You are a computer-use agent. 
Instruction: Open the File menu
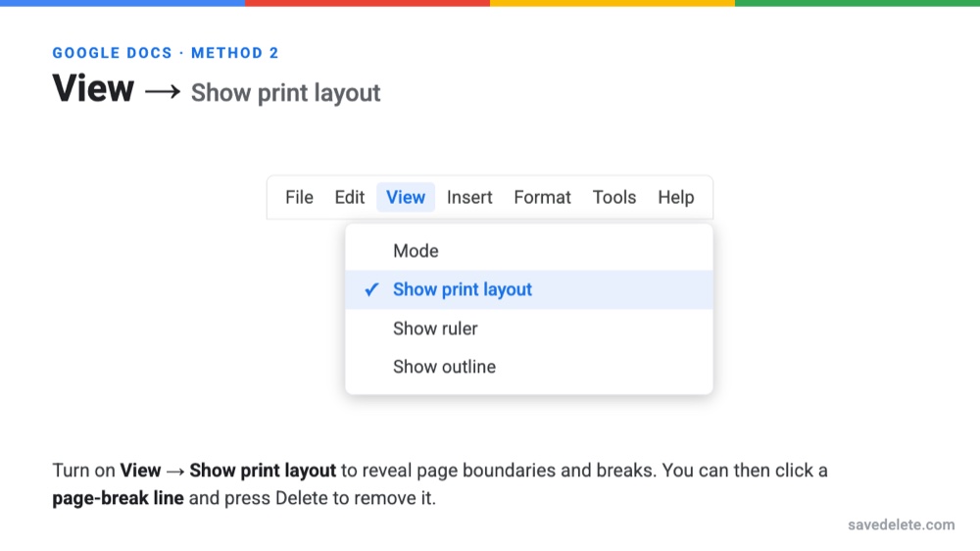(299, 198)
